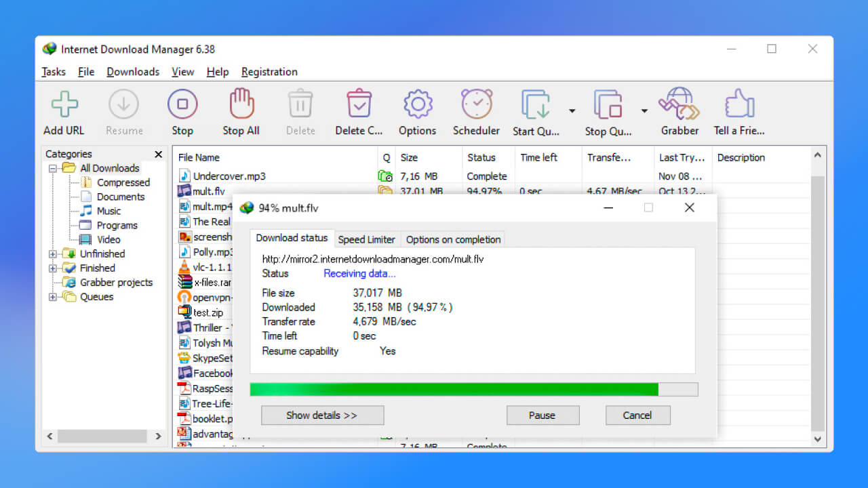The width and height of the screenshot is (868, 488).
Task: Switch to Download status tab
Action: pyautogui.click(x=292, y=238)
